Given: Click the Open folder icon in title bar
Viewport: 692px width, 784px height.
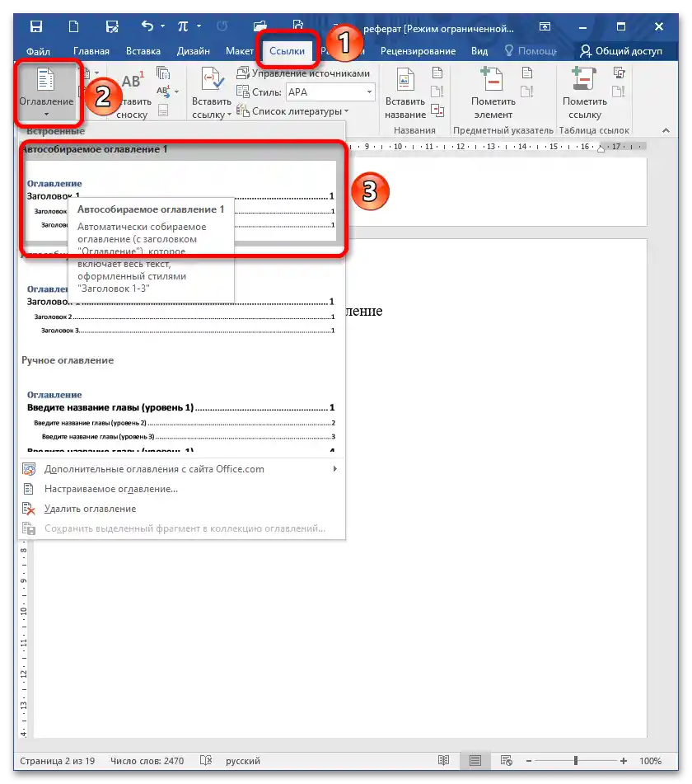Looking at the screenshot, I should (x=259, y=26).
